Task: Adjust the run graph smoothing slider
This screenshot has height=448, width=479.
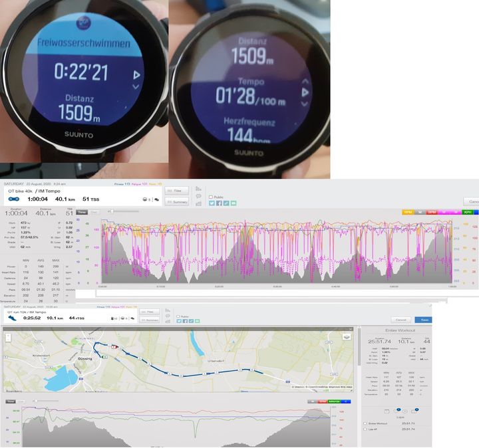Action: coord(36,401)
